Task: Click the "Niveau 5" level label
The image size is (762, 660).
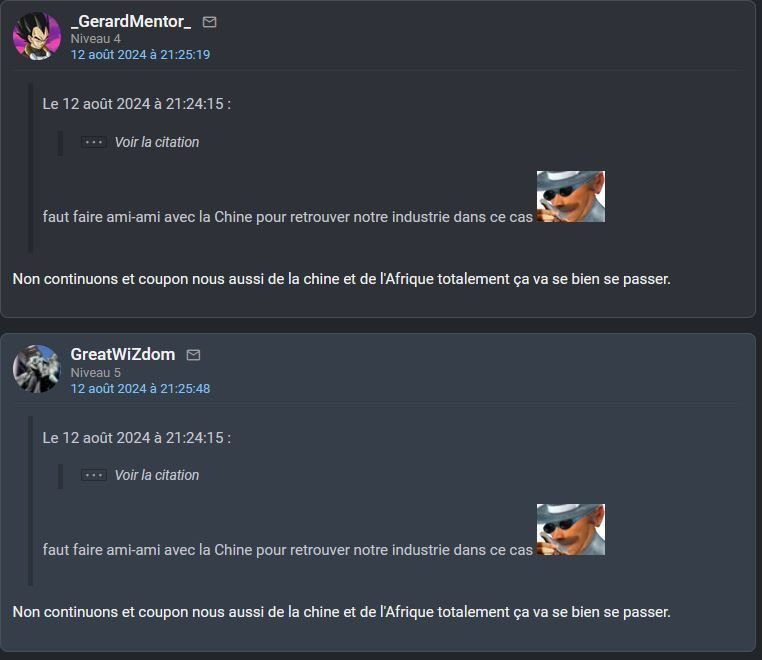Action: [x=96, y=373]
